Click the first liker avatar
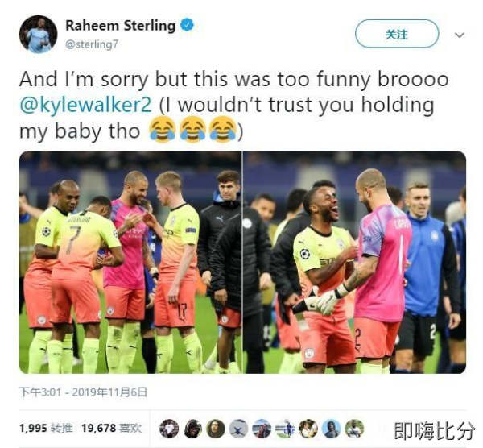The width and height of the screenshot is (483, 448). pos(169,429)
